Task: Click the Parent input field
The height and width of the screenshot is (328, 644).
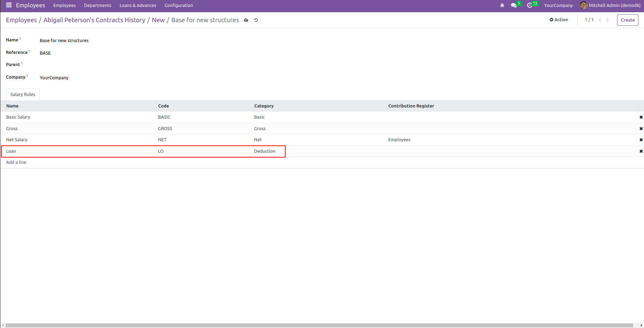Action: [139, 65]
